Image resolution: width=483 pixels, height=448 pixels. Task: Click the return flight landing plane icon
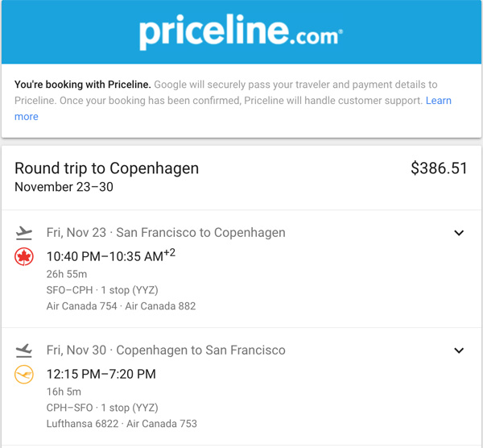(23, 351)
